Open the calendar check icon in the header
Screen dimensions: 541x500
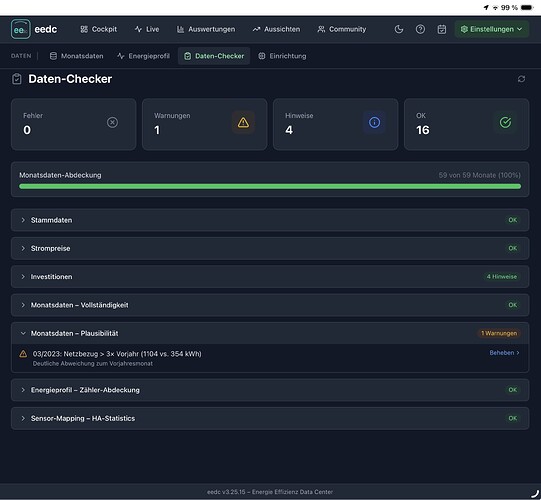(442, 29)
